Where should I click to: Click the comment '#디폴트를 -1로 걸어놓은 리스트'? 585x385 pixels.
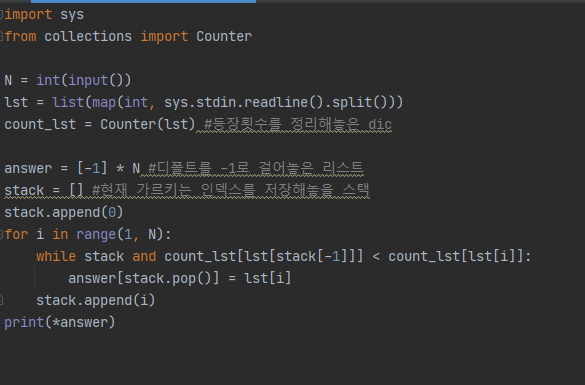click(x=256, y=168)
